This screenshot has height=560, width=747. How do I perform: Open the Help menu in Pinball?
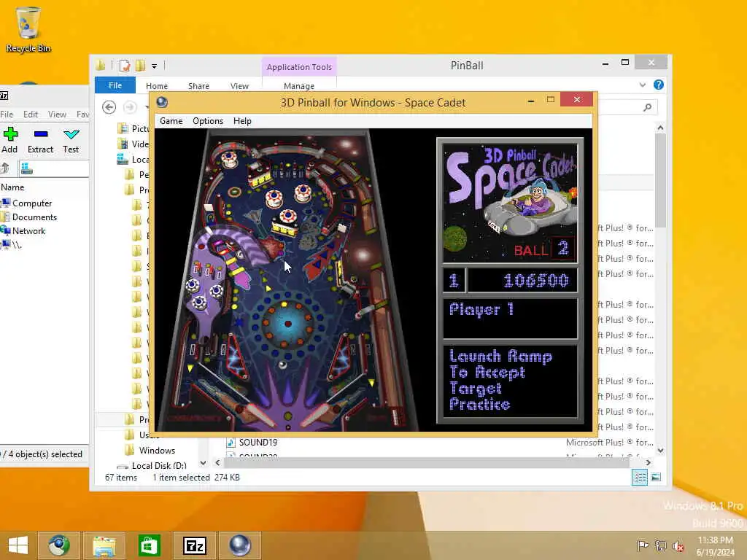pyautogui.click(x=242, y=121)
